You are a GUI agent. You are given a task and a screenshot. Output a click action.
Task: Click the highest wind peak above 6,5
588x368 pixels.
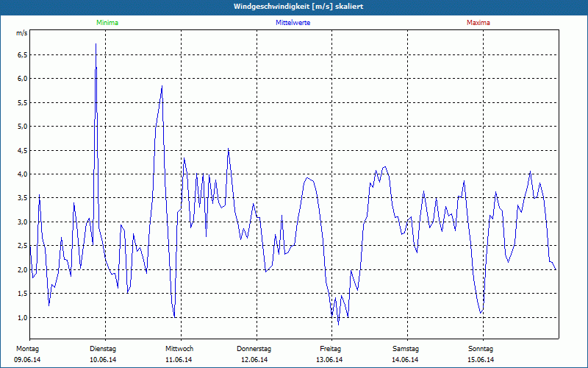click(x=96, y=44)
